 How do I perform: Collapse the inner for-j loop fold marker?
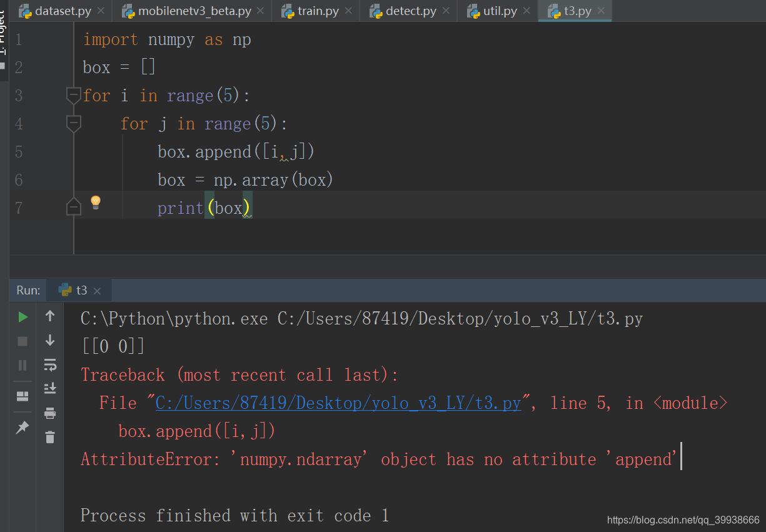tap(74, 123)
